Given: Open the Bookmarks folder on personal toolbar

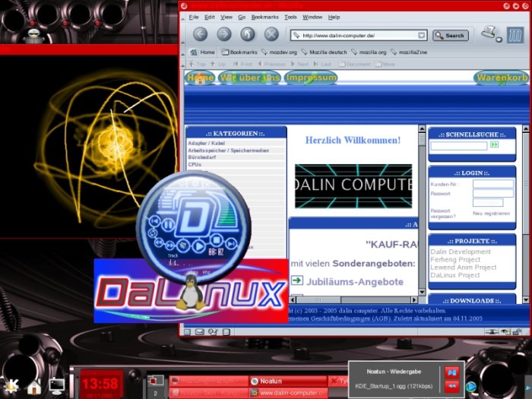Looking at the screenshot, I should (x=239, y=52).
